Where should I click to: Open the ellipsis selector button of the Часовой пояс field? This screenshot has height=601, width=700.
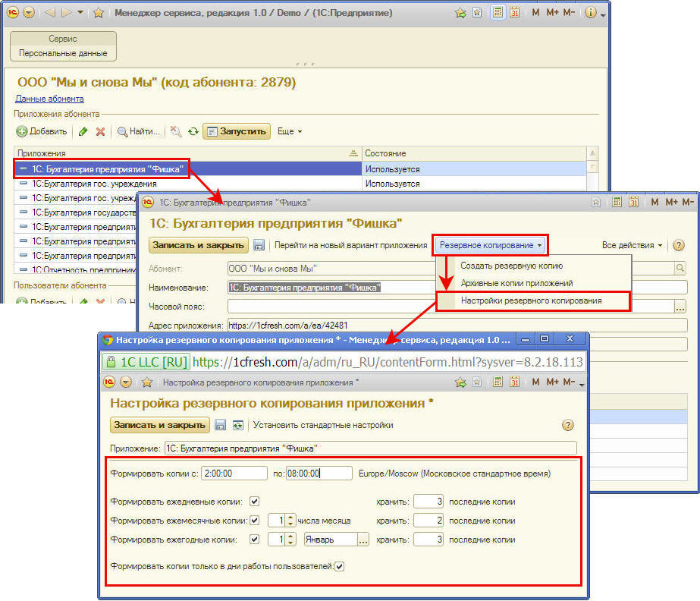click(x=680, y=307)
